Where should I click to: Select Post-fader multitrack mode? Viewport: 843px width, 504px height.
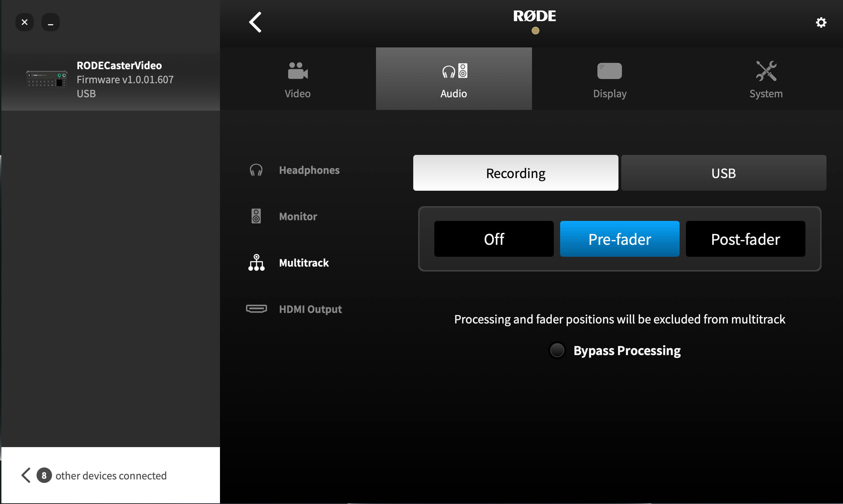[745, 239]
